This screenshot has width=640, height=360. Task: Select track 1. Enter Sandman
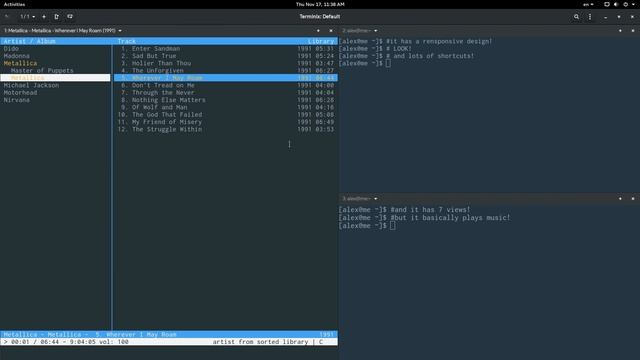coord(226,49)
